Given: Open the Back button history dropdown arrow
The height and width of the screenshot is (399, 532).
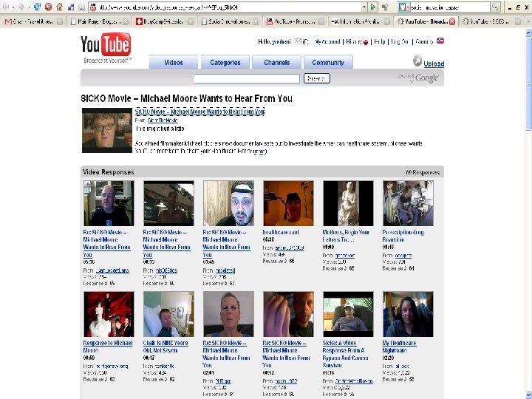Looking at the screenshot, I should coord(13,7).
